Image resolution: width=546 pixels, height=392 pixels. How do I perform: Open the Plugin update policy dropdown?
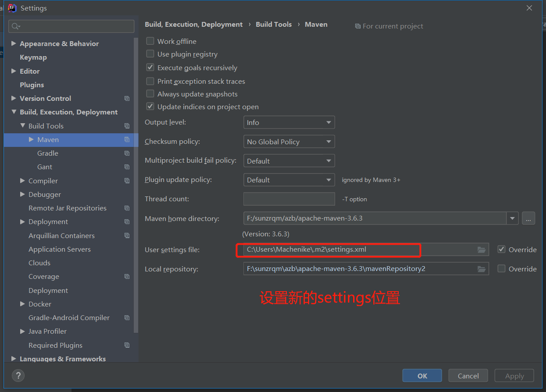289,180
